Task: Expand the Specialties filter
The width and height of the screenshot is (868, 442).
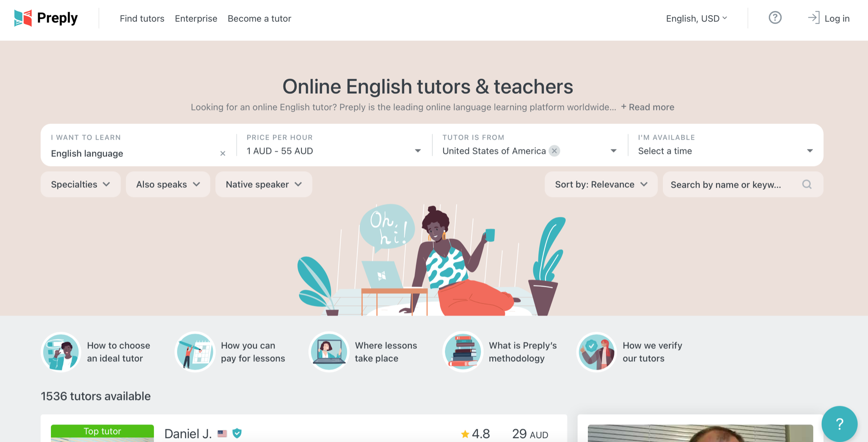Action: 81,185
